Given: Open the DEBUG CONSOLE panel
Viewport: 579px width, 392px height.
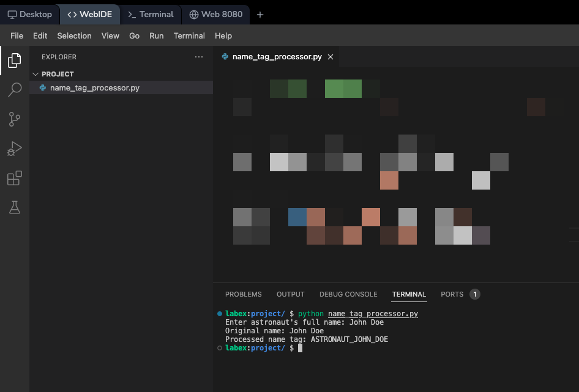Looking at the screenshot, I should coord(348,294).
